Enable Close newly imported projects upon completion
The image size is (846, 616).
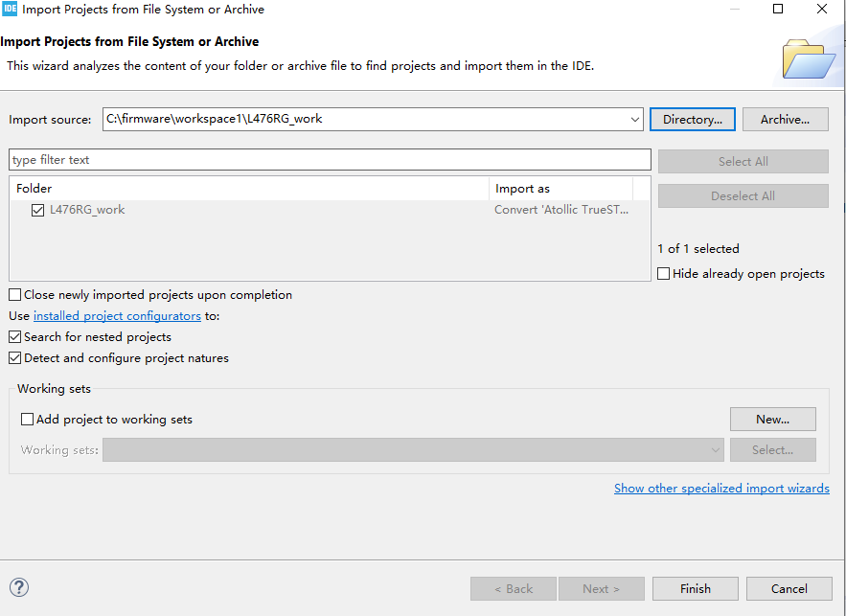point(15,295)
